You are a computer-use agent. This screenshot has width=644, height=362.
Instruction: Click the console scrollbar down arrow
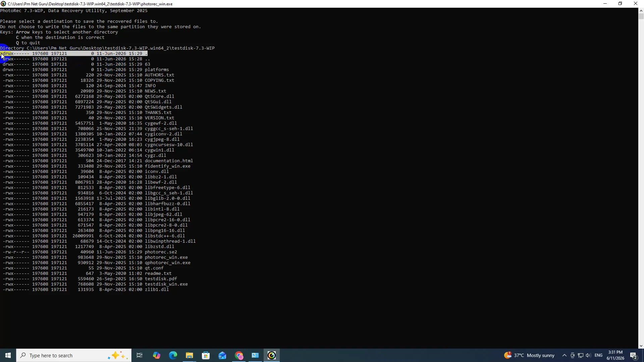641,346
